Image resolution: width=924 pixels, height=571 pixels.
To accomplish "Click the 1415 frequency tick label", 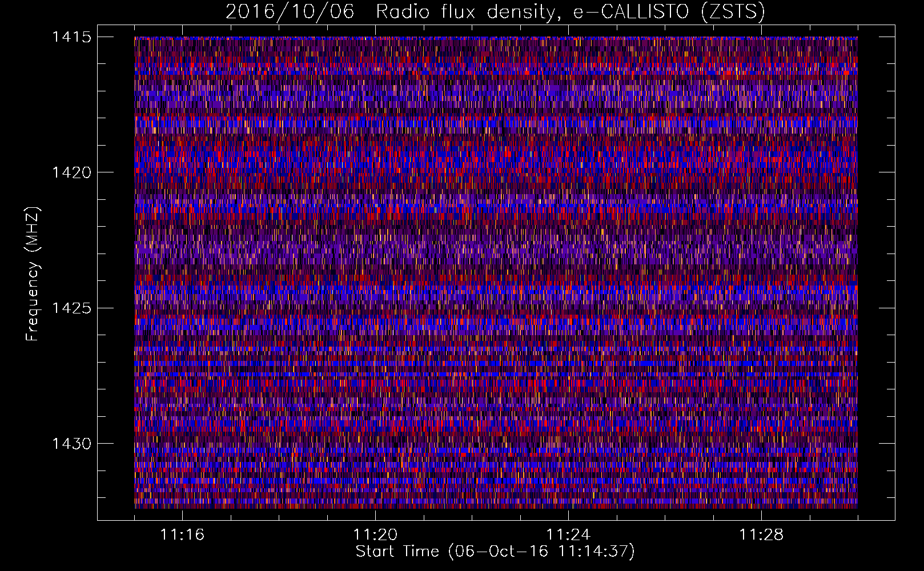I will coord(71,37).
